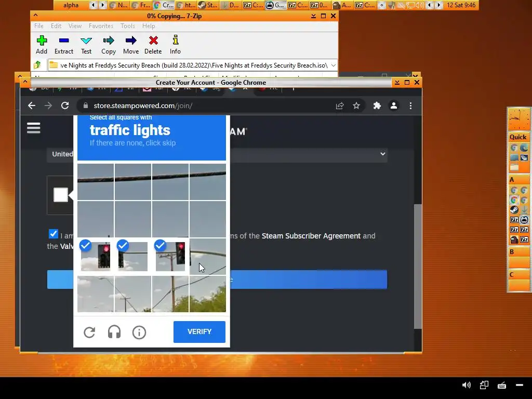
Task: Open the 7-Zip Edit menu
Action: (56, 26)
